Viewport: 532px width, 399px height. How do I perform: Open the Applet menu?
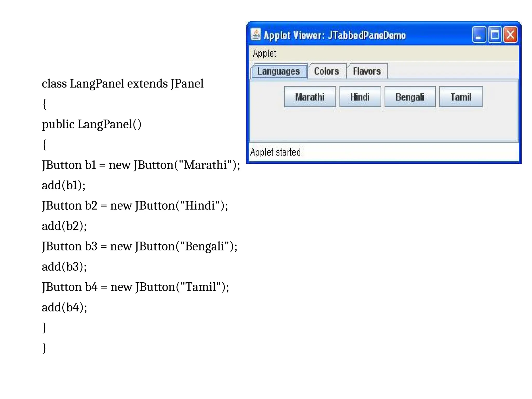264,53
